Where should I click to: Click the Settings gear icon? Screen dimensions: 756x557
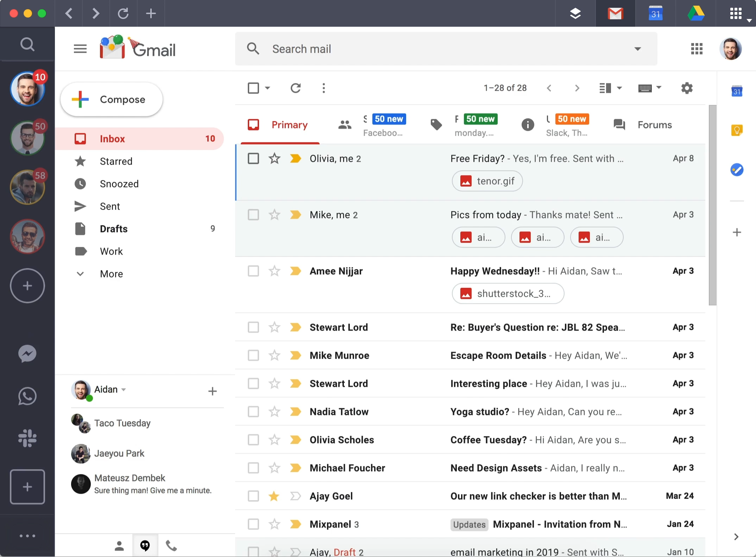(687, 88)
